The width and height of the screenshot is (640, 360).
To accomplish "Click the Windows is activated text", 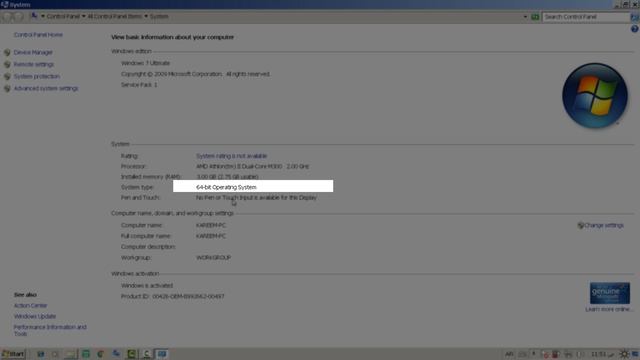I will click(147, 286).
